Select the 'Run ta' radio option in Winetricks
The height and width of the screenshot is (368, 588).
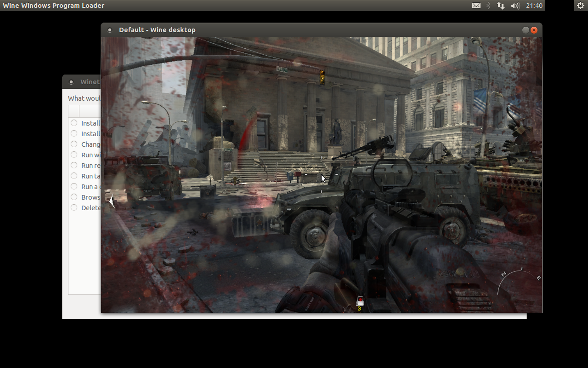click(x=74, y=176)
